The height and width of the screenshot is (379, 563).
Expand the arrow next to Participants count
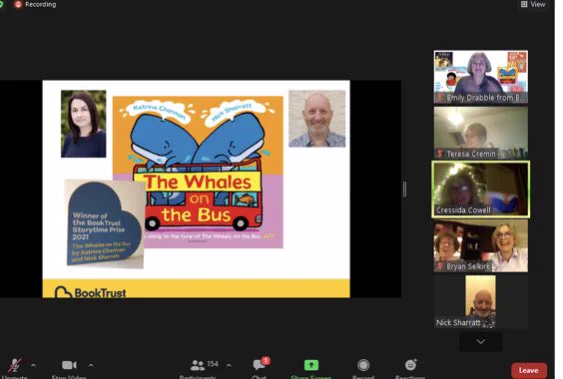coord(229,365)
